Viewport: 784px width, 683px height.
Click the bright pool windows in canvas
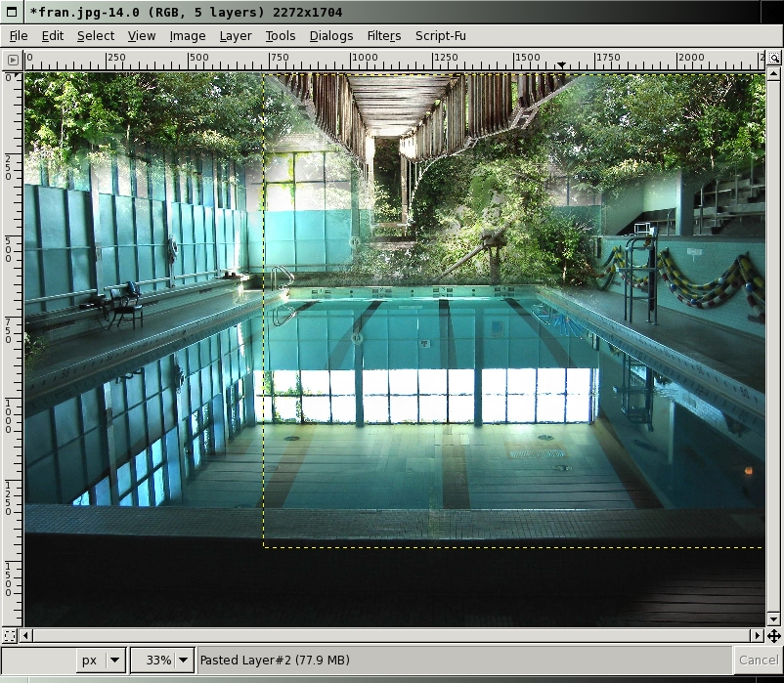coord(427,396)
